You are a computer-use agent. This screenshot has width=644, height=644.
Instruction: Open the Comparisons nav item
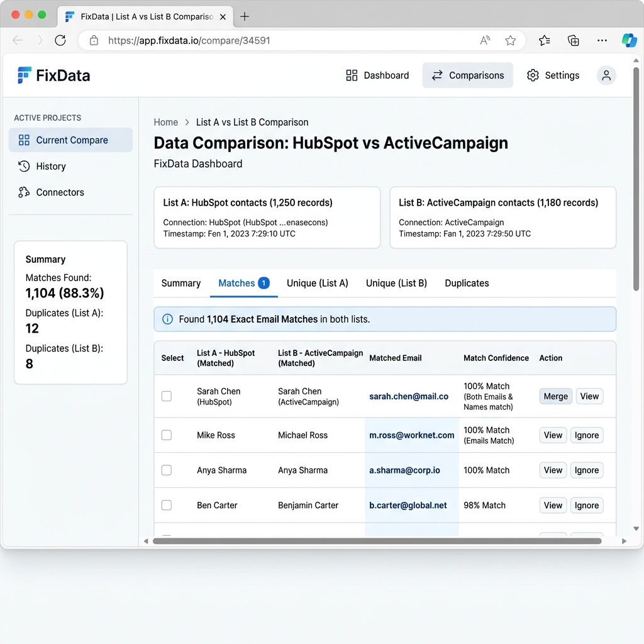[x=467, y=75]
